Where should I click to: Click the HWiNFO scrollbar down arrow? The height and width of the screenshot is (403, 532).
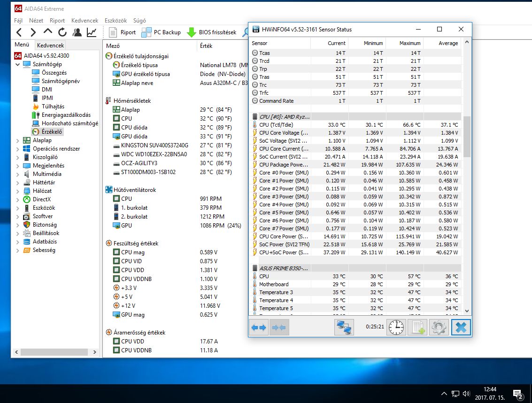[x=467, y=311]
